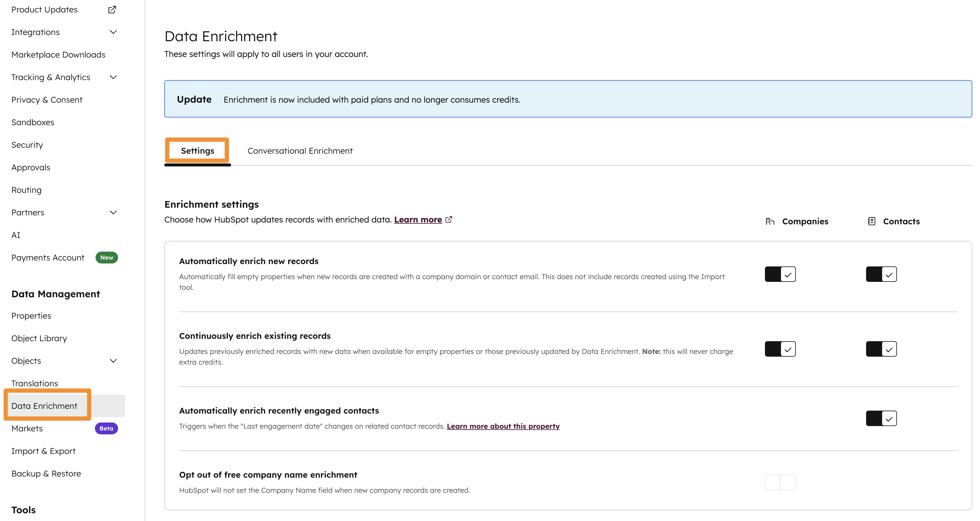Go to Marketplace Downloads
The image size is (980, 521).
(x=58, y=55)
